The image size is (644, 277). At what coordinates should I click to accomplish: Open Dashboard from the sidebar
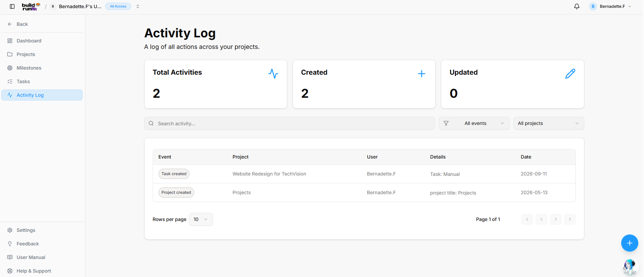(x=42, y=41)
